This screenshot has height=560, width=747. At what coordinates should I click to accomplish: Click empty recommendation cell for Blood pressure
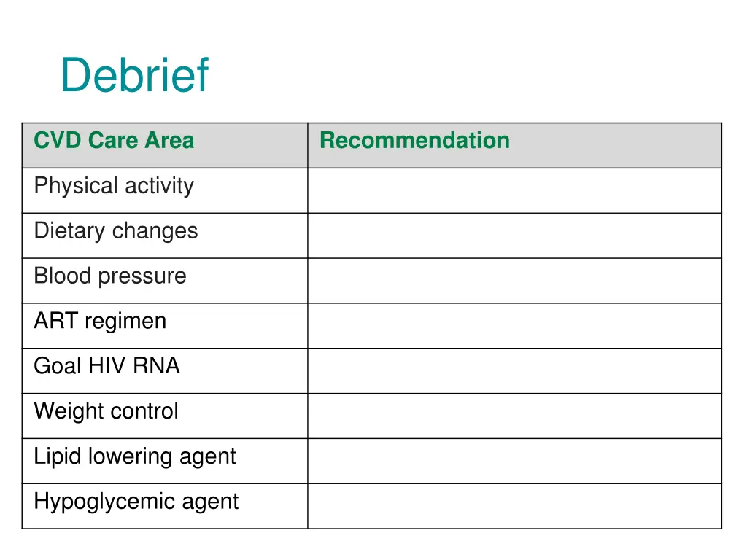click(514, 281)
